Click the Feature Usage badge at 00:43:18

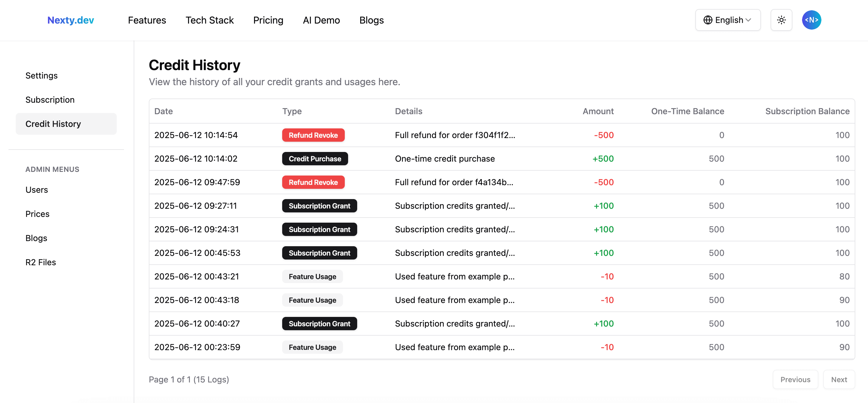tap(312, 300)
